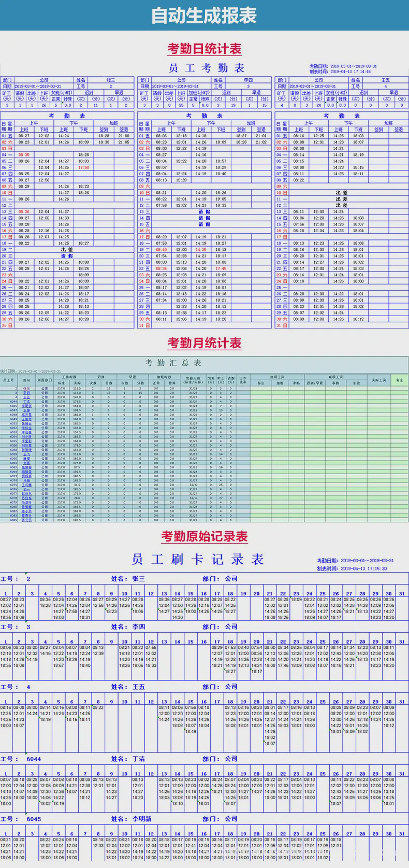Screen dimensions: 409x868
Task: Select 制表时间 2019-04-13 17:15:30 text
Action: tap(352, 568)
